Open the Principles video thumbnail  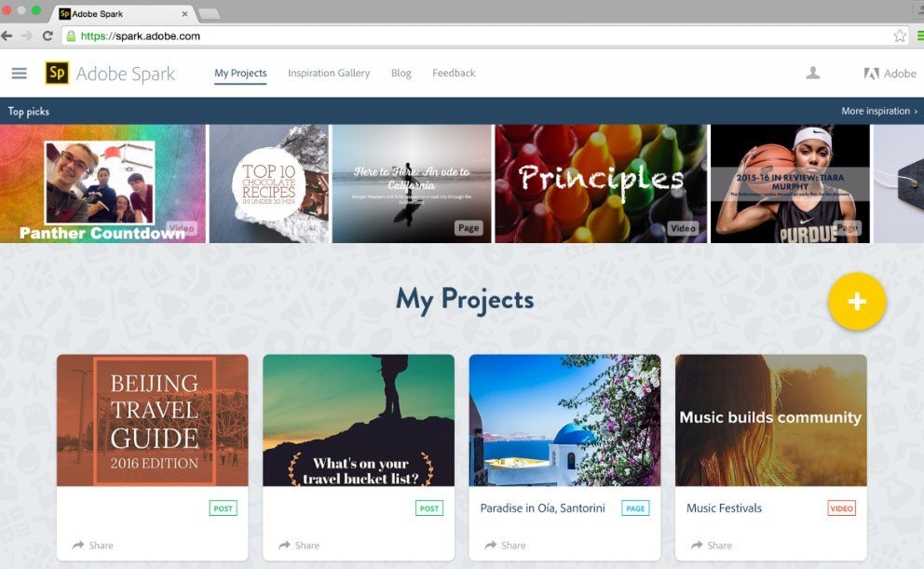pyautogui.click(x=601, y=183)
